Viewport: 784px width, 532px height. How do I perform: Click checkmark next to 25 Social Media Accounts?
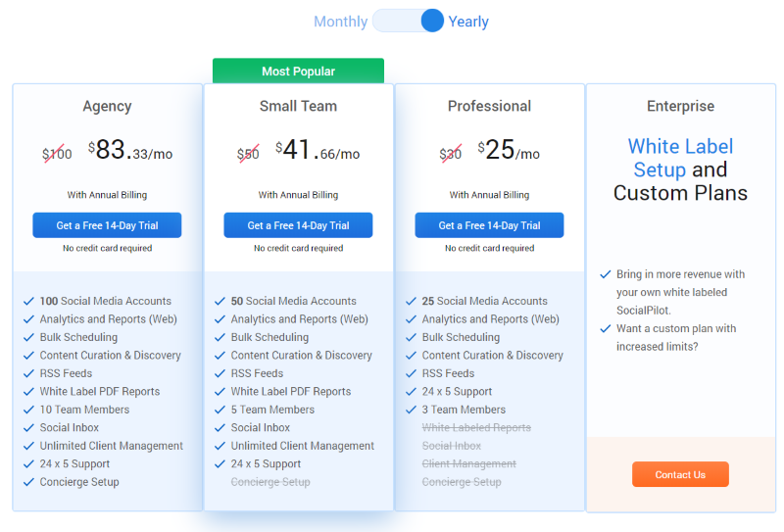(411, 302)
